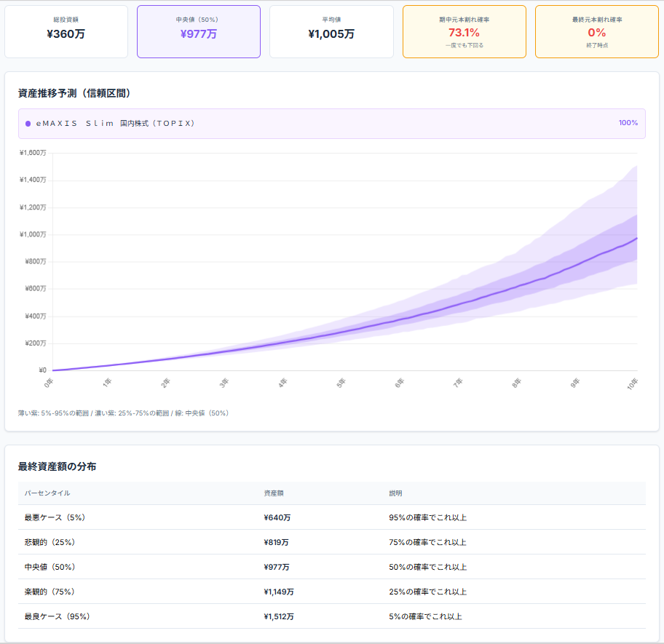Click the 5年 tick on the x-axis
Image resolution: width=664 pixels, height=644 pixels.
click(x=341, y=382)
